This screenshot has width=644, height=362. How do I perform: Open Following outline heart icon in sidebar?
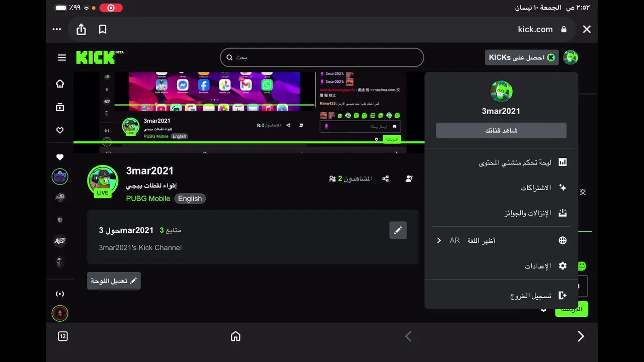60,130
